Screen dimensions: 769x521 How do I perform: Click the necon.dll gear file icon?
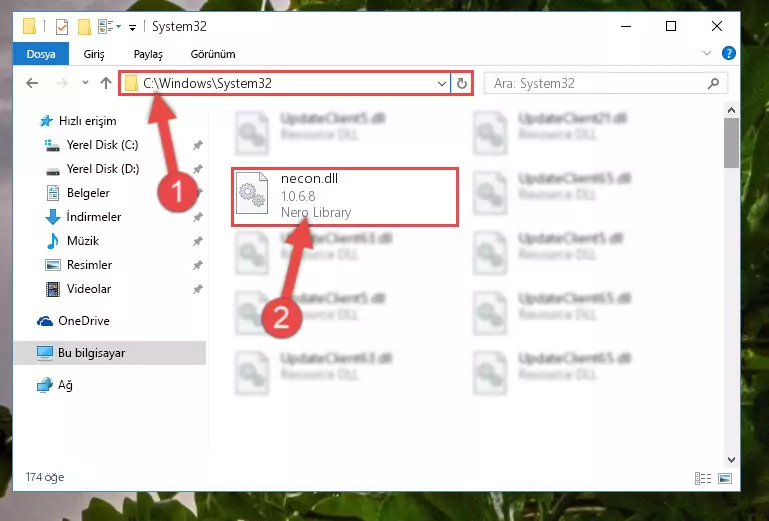(x=252, y=193)
